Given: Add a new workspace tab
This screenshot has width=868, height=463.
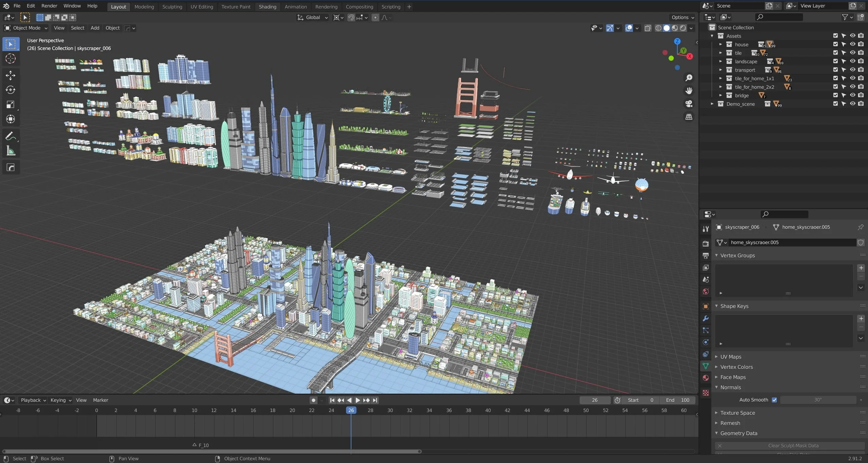Looking at the screenshot, I should [x=409, y=7].
